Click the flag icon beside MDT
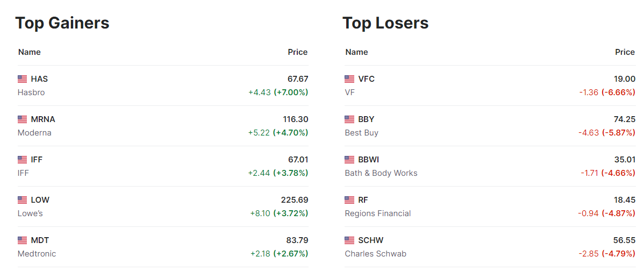The width and height of the screenshot is (644, 278). point(22,240)
